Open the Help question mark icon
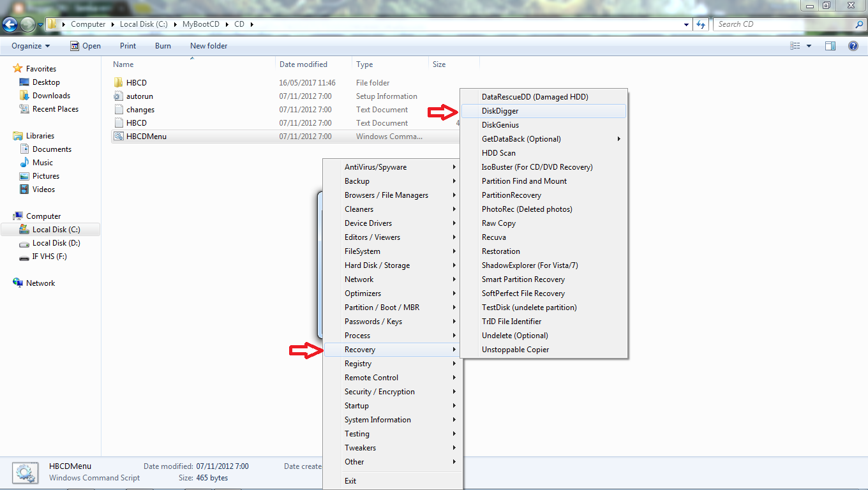The image size is (868, 490). (x=853, y=46)
